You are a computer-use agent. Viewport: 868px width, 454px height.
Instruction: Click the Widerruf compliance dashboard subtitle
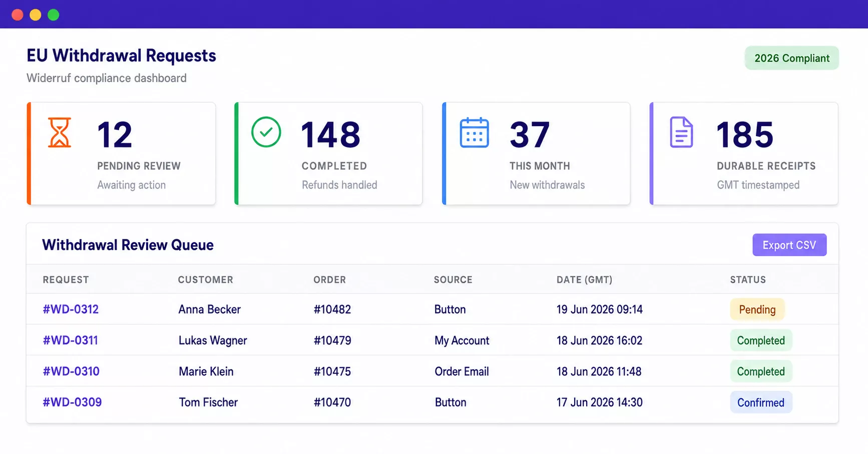[107, 78]
